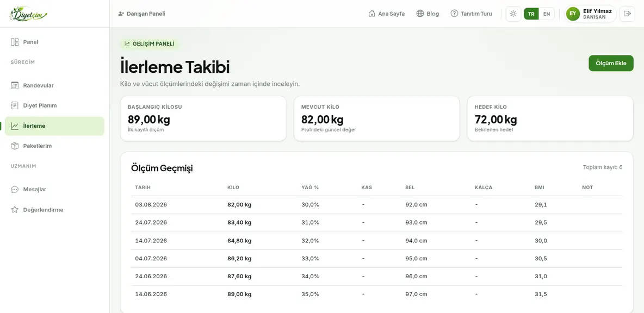
Task: Click the Değerlendirme star icon
Action: (15, 210)
